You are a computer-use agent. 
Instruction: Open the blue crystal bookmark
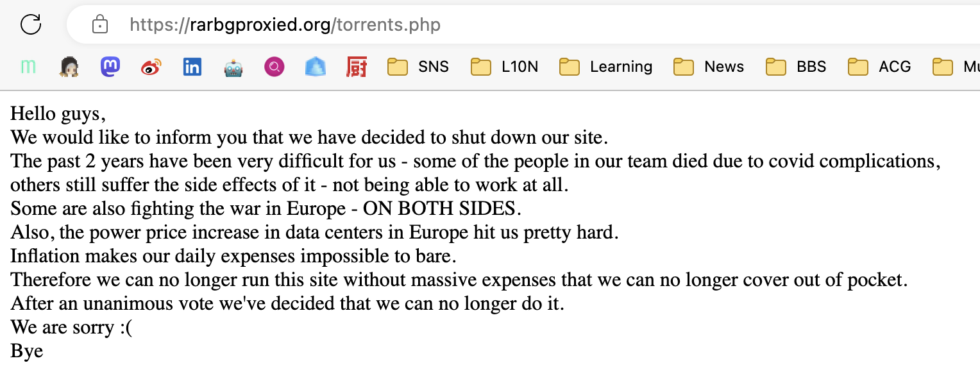tap(316, 67)
